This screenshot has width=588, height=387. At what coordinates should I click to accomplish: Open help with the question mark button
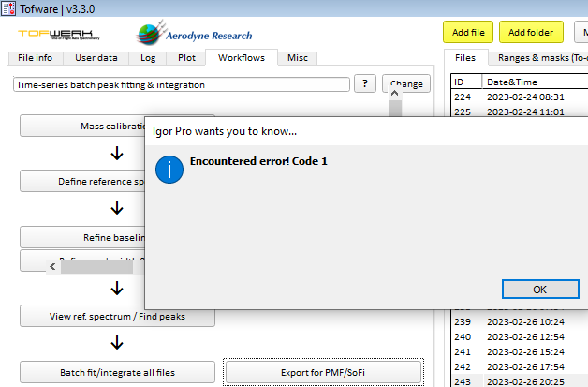point(365,83)
